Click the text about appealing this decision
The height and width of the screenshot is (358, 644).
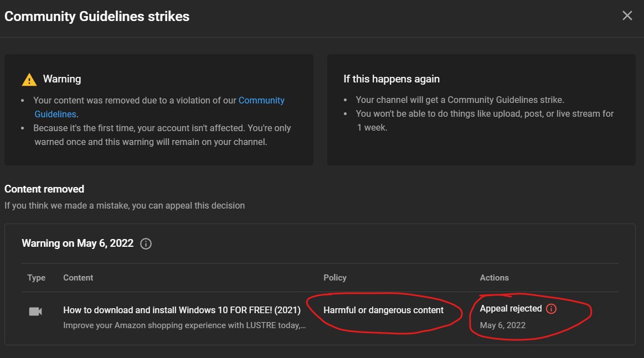tap(125, 205)
